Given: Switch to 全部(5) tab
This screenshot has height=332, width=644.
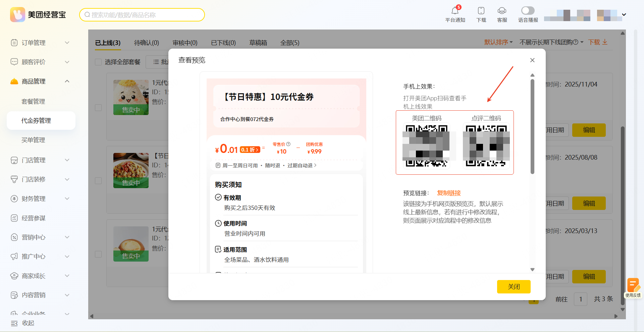Looking at the screenshot, I should (290, 43).
